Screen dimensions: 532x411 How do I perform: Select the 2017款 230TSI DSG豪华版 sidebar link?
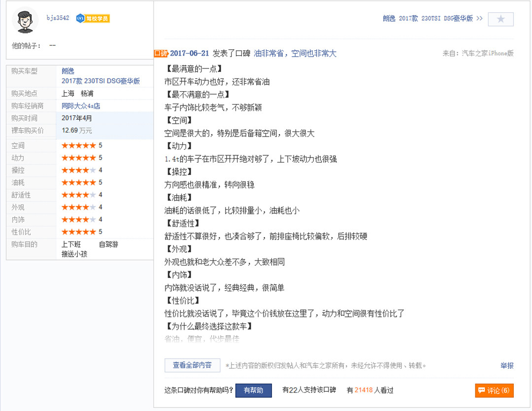[x=100, y=81]
